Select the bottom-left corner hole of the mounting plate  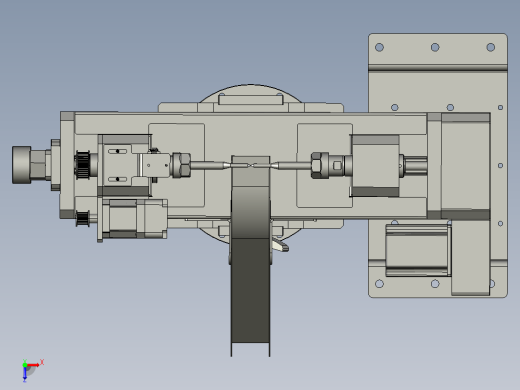coord(379,284)
